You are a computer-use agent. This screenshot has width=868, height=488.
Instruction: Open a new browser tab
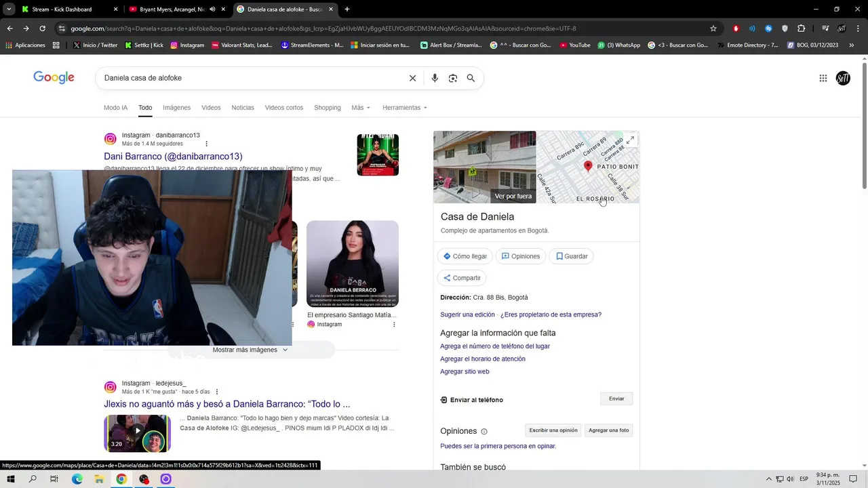tap(347, 9)
